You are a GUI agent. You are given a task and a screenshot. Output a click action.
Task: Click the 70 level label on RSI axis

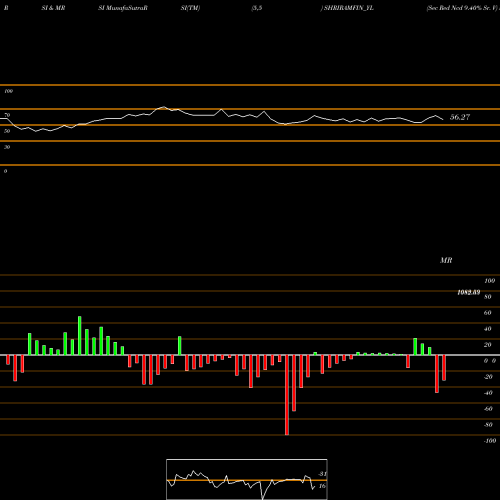click(x=7, y=115)
